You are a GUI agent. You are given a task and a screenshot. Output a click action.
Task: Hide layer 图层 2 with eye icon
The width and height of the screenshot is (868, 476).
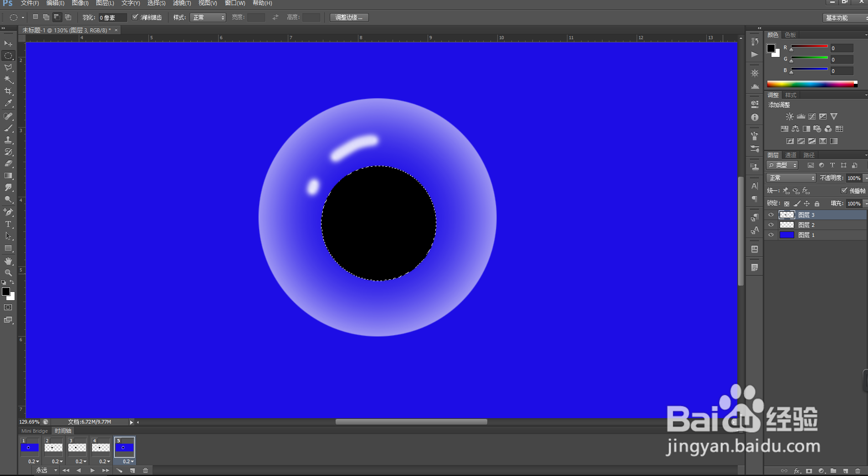pos(771,225)
